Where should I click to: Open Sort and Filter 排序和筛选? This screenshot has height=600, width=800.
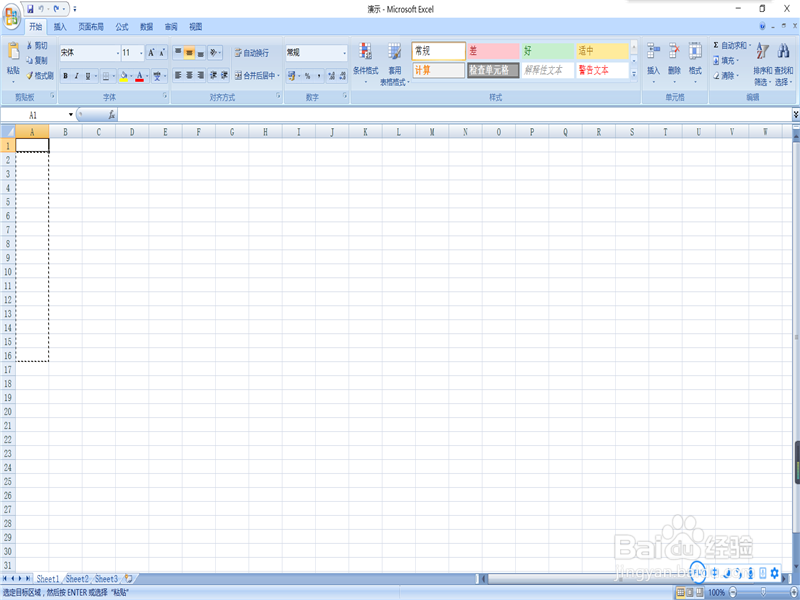pos(762,63)
